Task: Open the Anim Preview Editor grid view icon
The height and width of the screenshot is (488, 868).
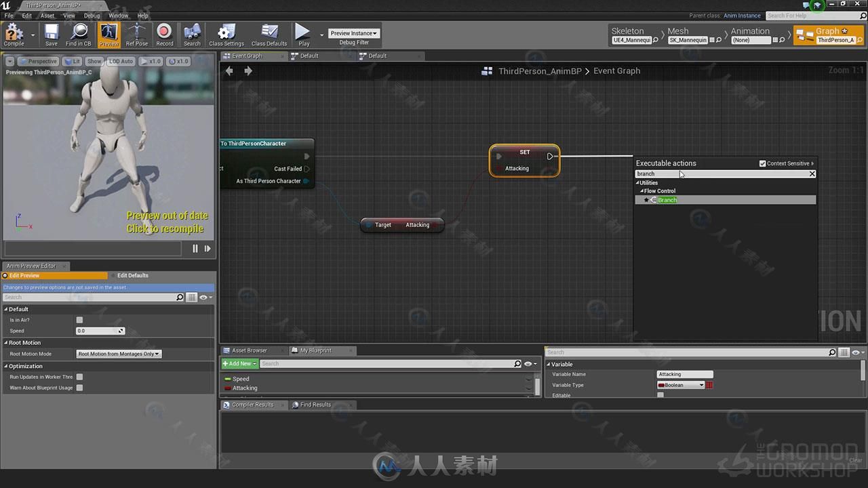Action: 192,298
